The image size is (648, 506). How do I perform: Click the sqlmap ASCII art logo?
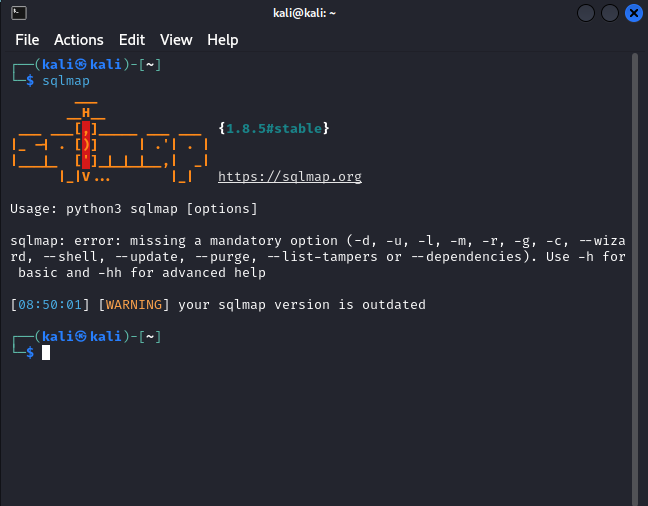[110, 142]
